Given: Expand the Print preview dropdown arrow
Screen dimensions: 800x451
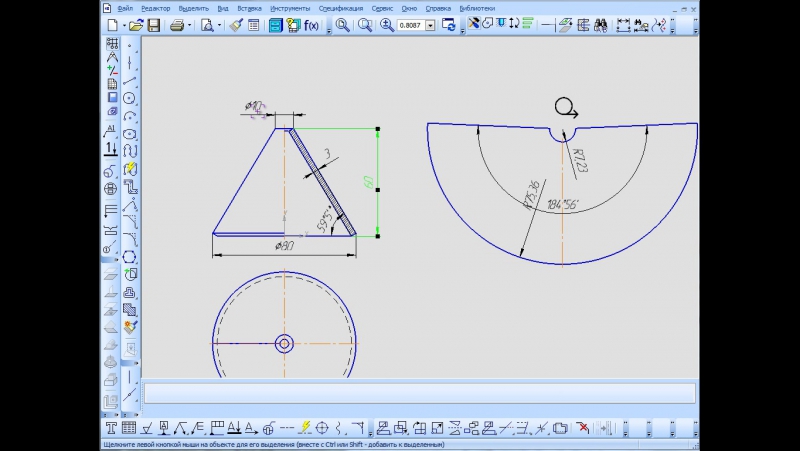Looking at the screenshot, I should click(219, 25).
